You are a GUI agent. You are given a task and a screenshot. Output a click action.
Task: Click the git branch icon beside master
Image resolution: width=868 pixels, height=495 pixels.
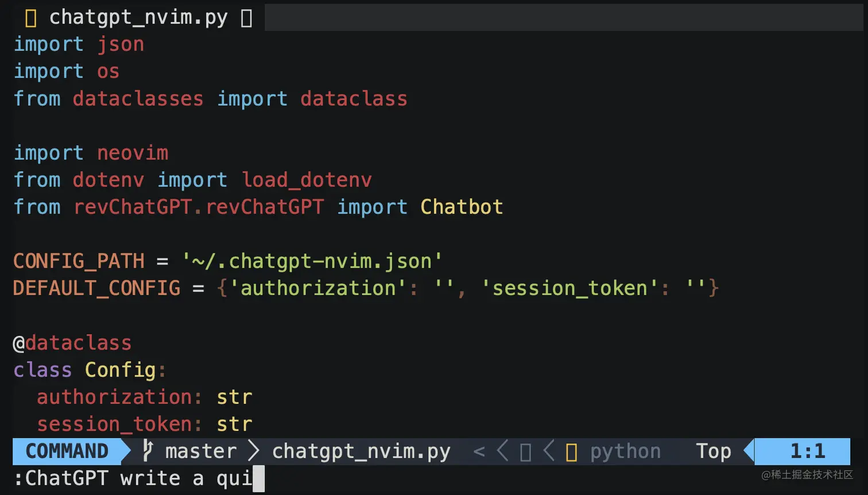[148, 451]
